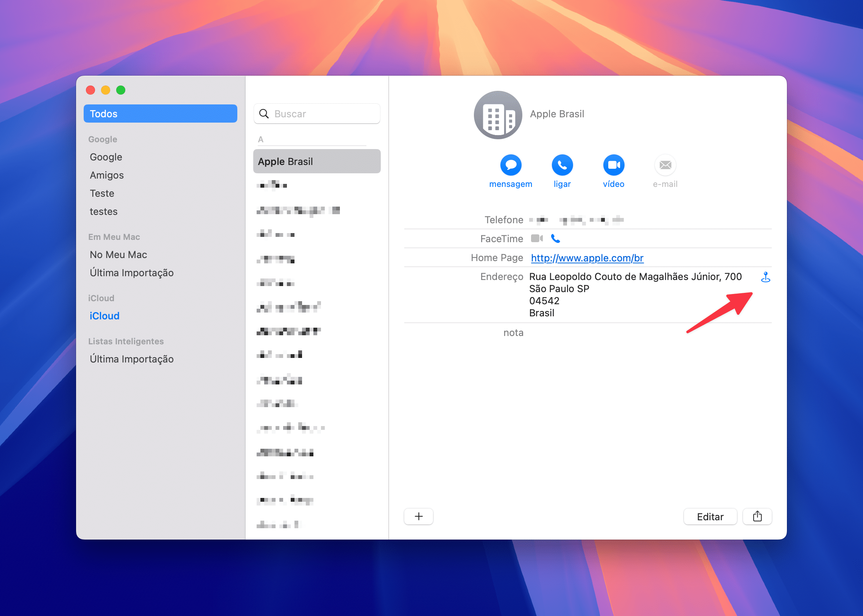Open the Teste list
Screen dimensions: 863x616
pyautogui.click(x=102, y=193)
